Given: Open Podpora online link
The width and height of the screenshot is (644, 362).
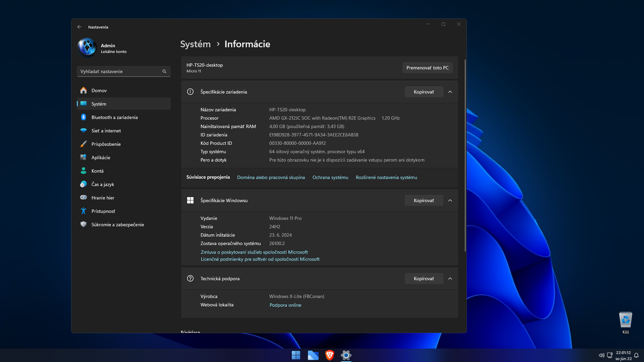Looking at the screenshot, I should pos(285,305).
